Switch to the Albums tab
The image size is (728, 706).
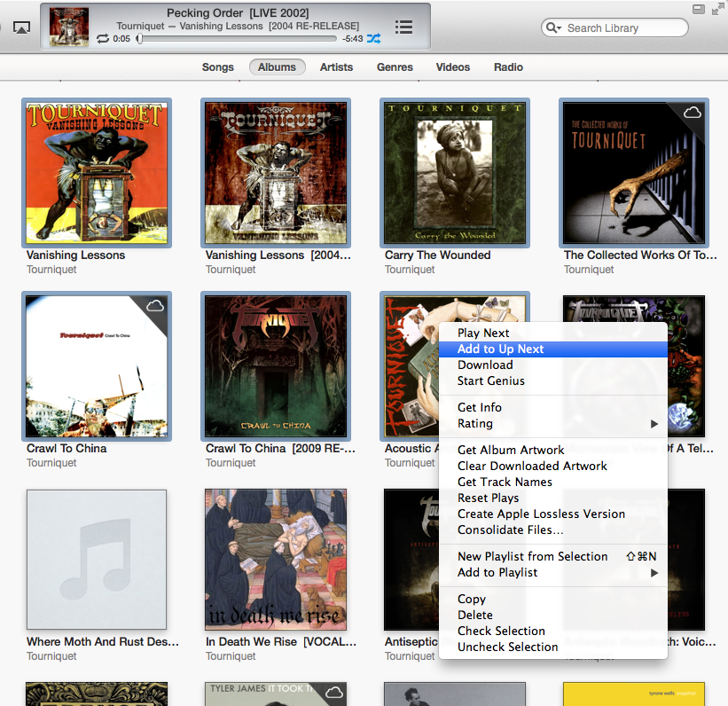278,67
